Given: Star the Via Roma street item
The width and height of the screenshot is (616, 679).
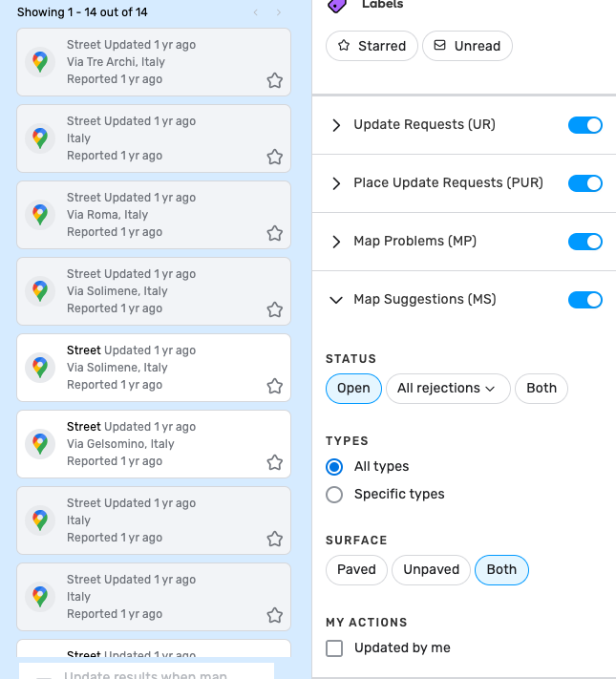Looking at the screenshot, I should pos(275,233).
